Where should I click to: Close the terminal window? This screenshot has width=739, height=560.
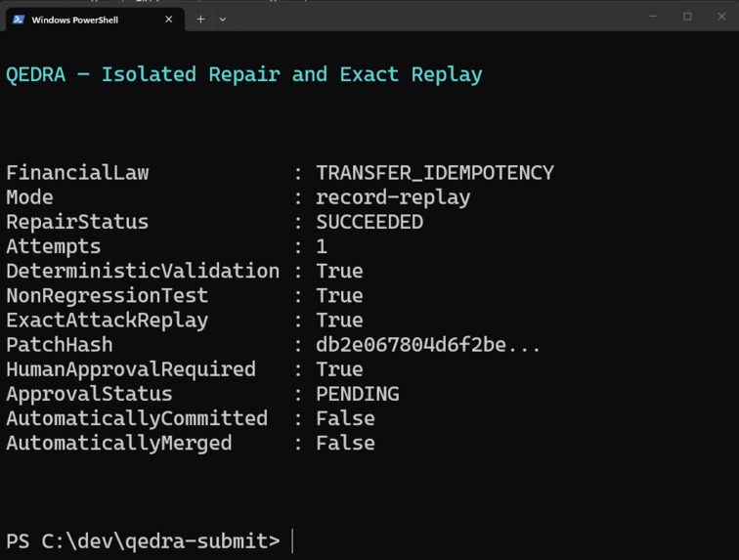click(721, 17)
